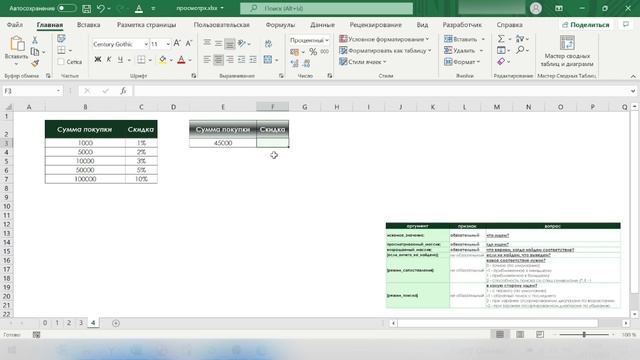Open the Name Box dropdown arrow
Viewport: 640px width, 360px height.
[x=58, y=91]
